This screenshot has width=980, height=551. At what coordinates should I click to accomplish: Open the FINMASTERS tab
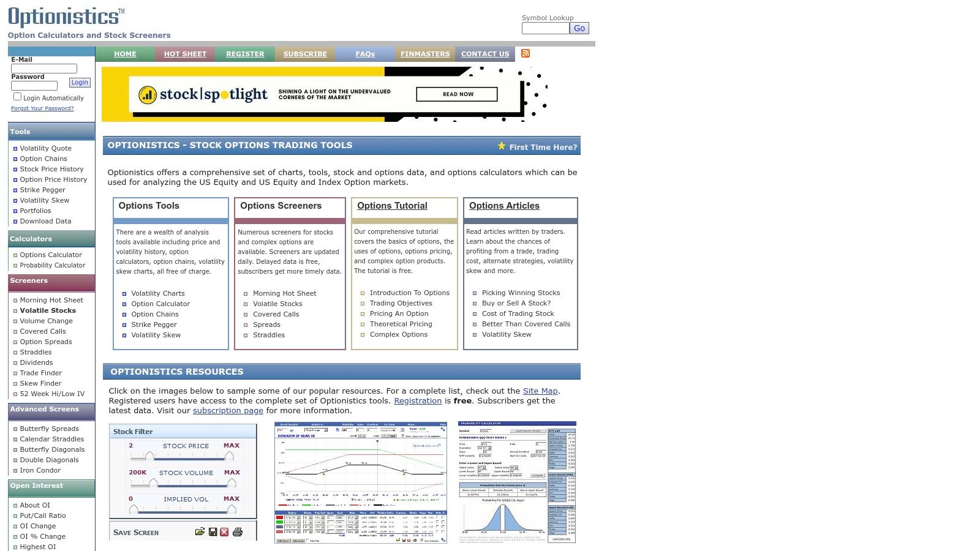click(x=425, y=54)
